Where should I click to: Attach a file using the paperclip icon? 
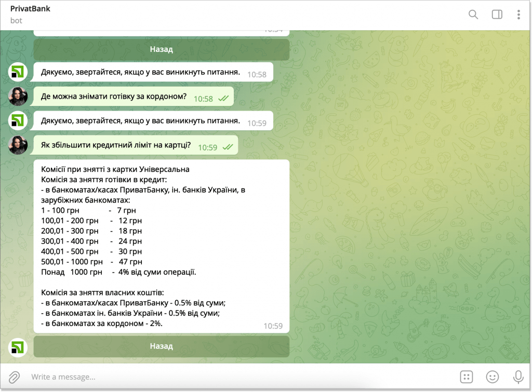(14, 377)
